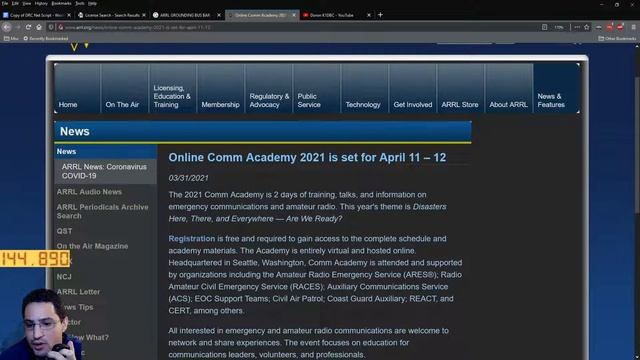The width and height of the screenshot is (640, 360).
Task: Bookmark this page with the star icon
Action: pos(587,27)
